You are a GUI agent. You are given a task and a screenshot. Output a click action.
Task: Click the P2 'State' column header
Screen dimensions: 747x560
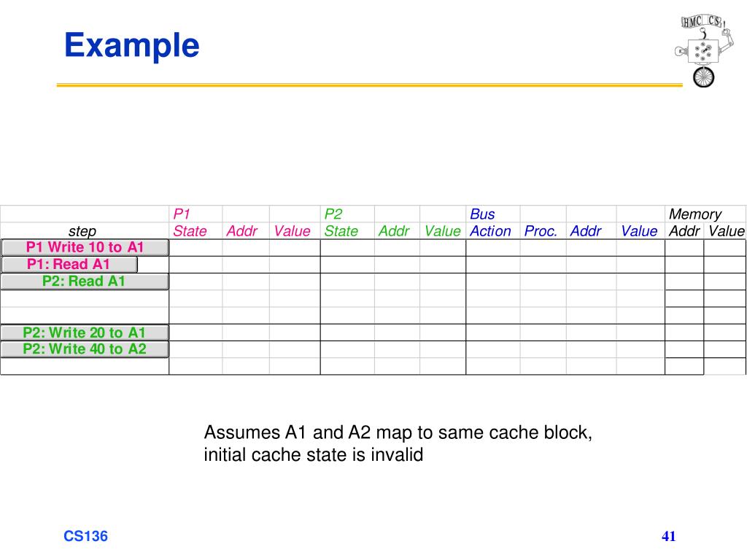click(341, 231)
